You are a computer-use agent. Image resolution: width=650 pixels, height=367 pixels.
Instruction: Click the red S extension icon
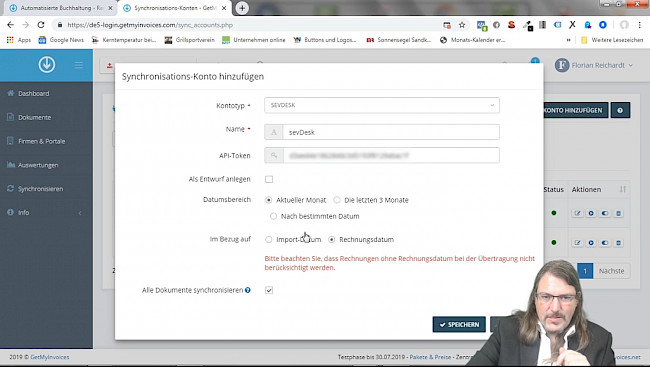pyautogui.click(x=511, y=25)
